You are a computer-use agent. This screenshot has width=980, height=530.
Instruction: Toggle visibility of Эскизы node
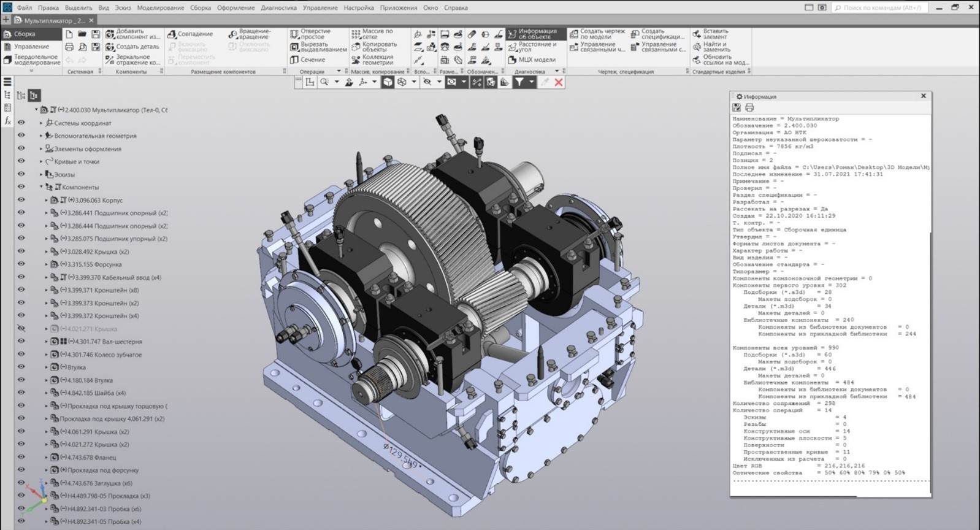(21, 174)
